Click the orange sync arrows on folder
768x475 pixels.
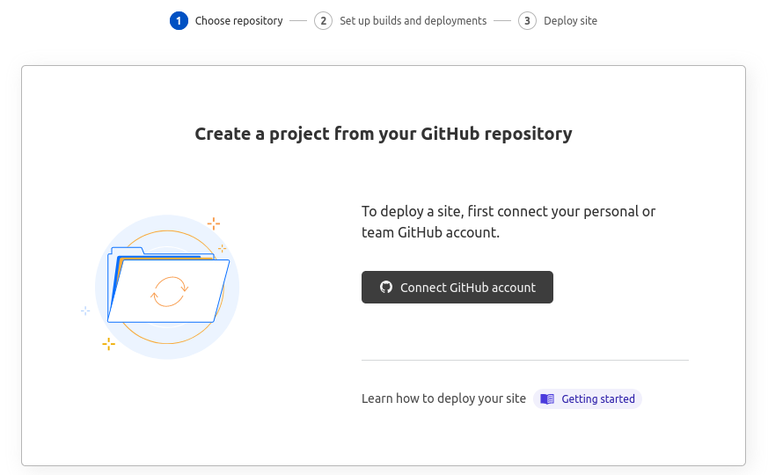click(x=168, y=291)
